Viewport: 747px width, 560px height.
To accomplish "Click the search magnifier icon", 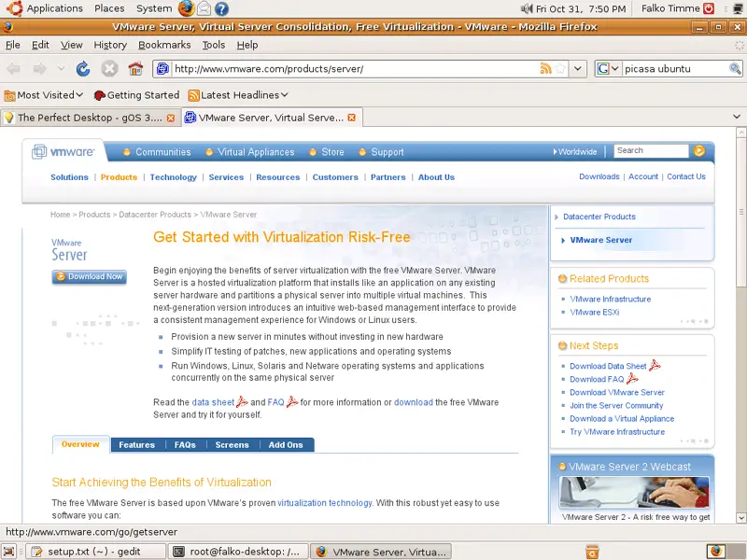I will 735,68.
